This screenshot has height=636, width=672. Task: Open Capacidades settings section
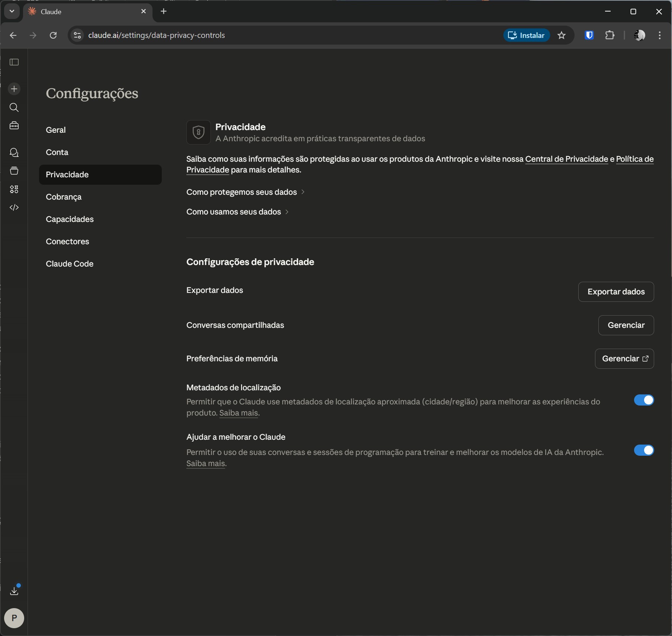pyautogui.click(x=100, y=219)
